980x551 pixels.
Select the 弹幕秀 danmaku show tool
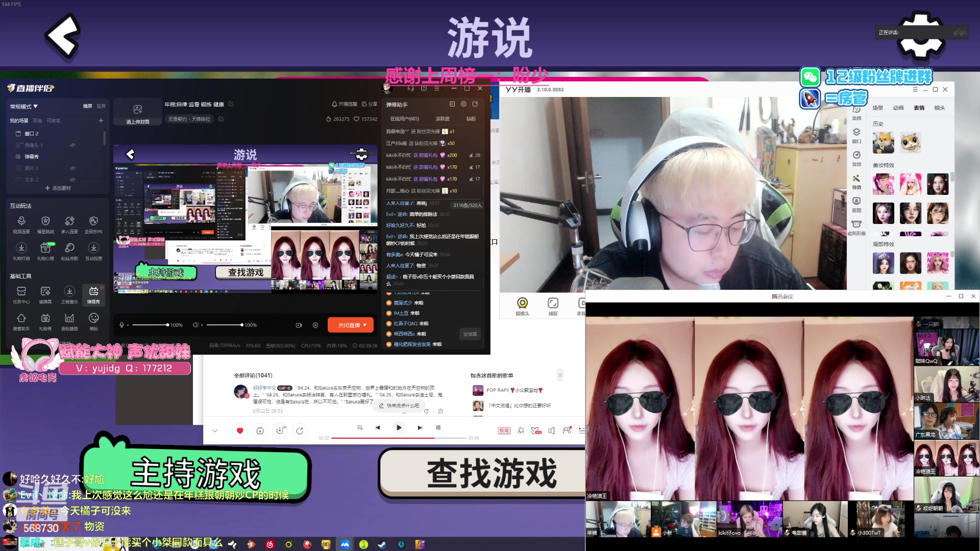(x=93, y=294)
